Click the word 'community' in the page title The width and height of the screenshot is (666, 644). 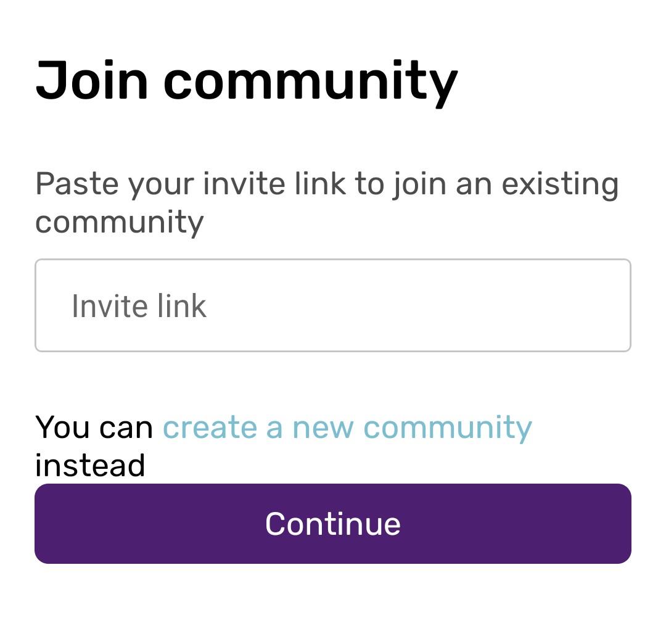click(x=310, y=81)
